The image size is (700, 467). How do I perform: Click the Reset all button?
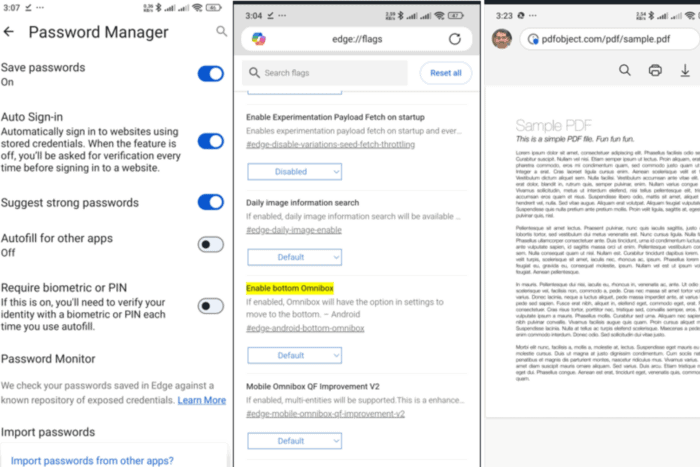click(446, 73)
